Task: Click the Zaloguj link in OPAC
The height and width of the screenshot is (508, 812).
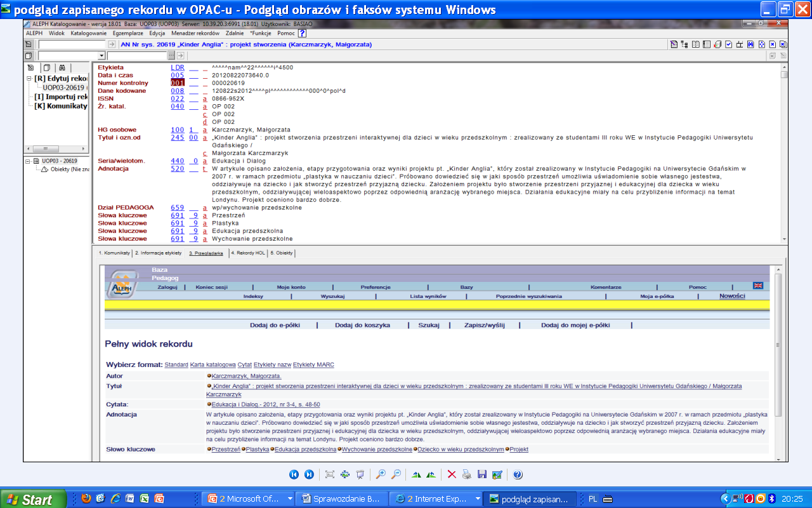Action: coord(167,287)
